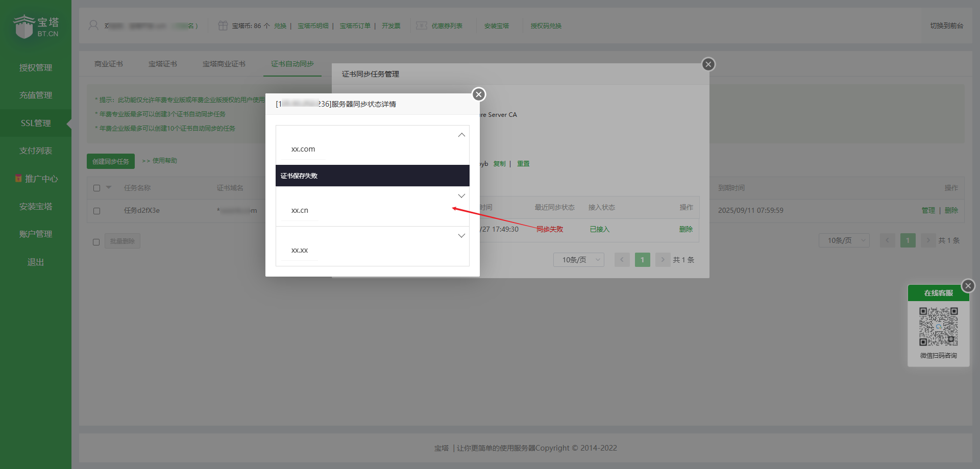Go to previous page in main list pagination

point(887,240)
